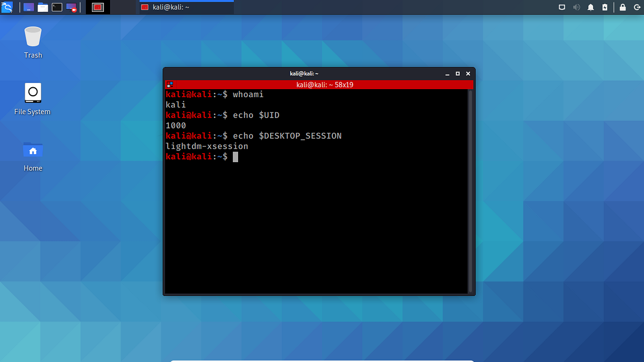
Task: Start the screen recorder from the panel
Action: pyautogui.click(x=71, y=7)
